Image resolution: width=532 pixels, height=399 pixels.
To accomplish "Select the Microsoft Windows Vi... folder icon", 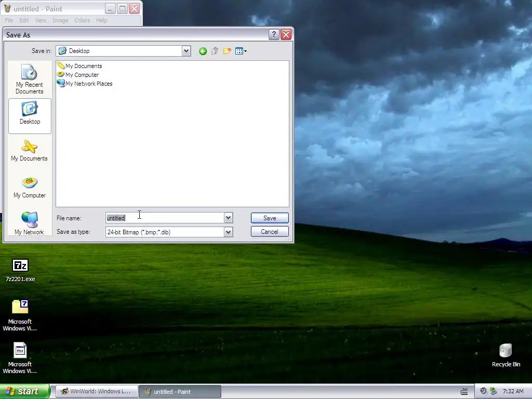I will (20, 315).
